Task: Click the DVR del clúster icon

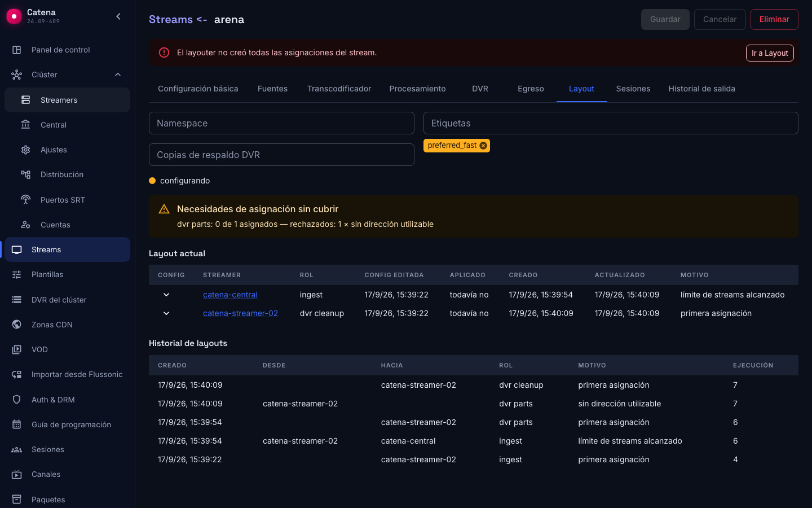Action: coord(17,300)
